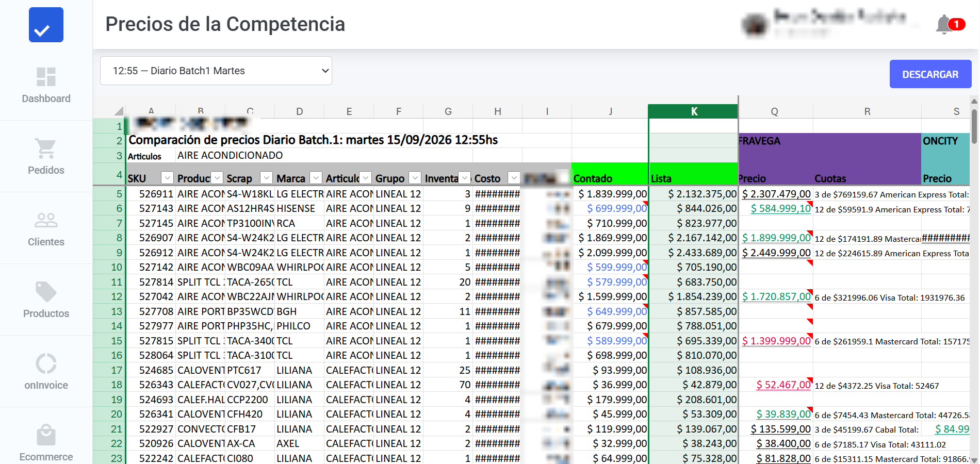Go to the Pedidos menu label

pyautogui.click(x=46, y=170)
